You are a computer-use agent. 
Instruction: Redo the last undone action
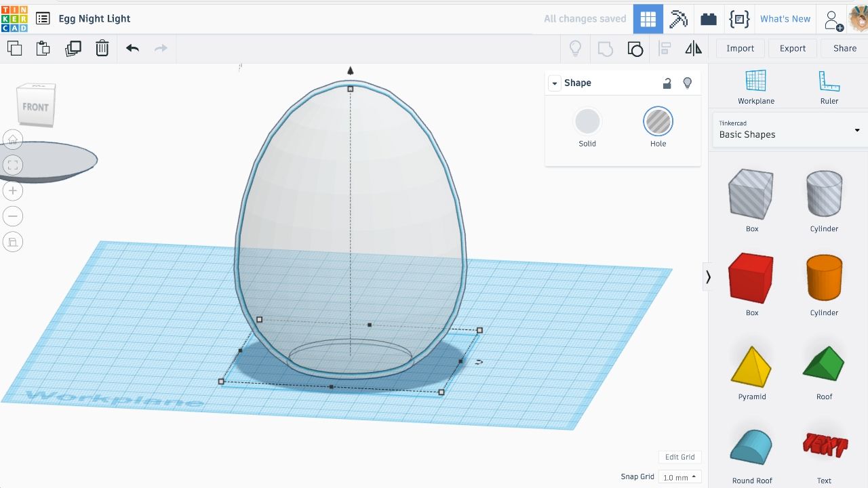[x=161, y=48]
